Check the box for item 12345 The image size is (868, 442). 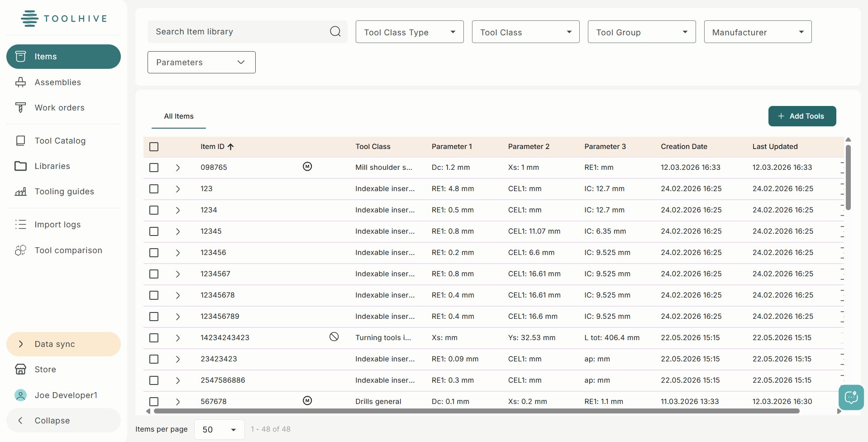[x=154, y=231]
